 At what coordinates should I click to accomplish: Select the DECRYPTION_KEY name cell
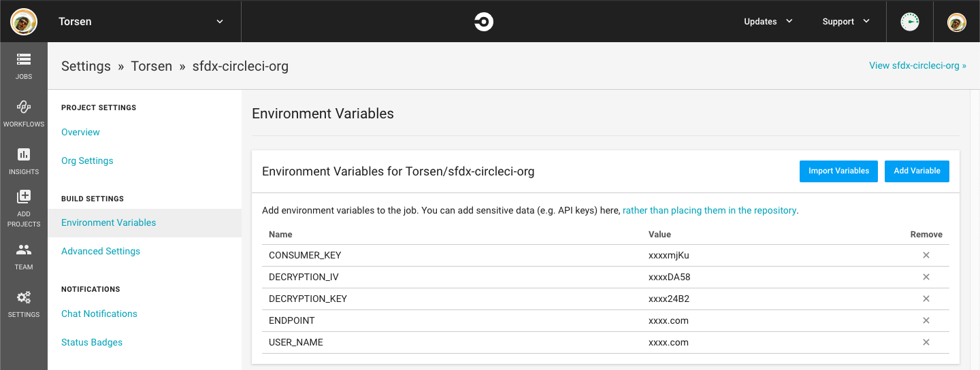click(x=308, y=299)
